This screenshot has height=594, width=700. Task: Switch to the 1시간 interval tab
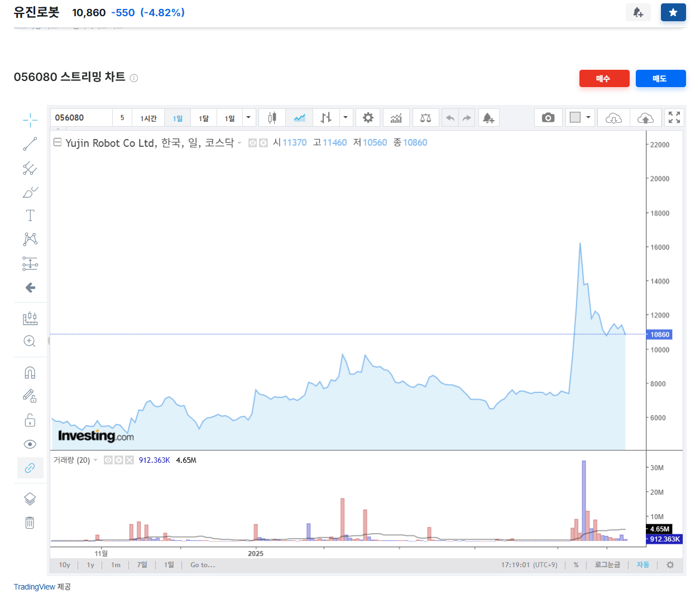pos(148,118)
